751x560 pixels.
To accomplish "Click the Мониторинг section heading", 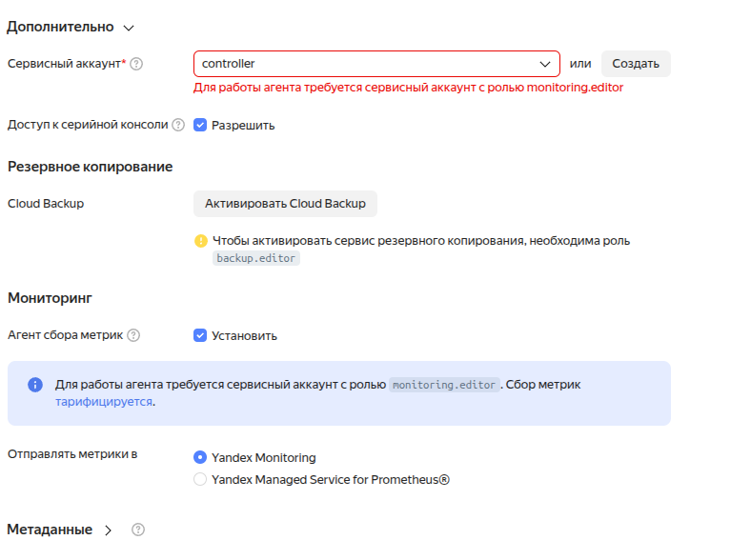I will pos(50,298).
